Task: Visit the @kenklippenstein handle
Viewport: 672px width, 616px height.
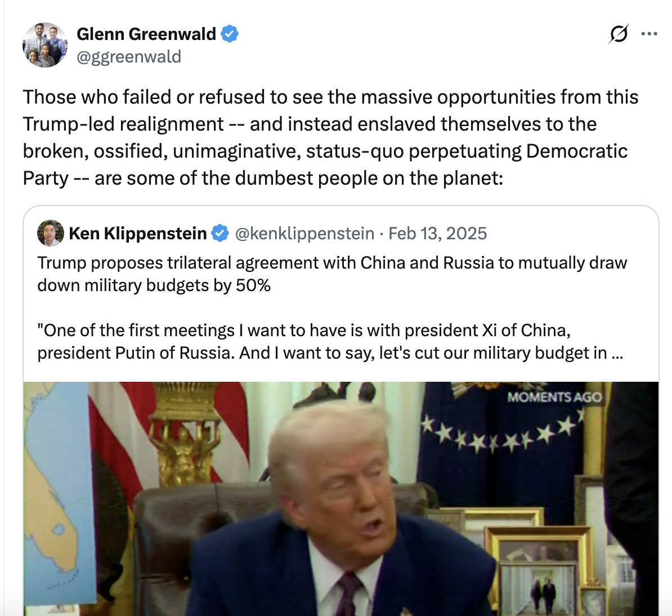Action: pyautogui.click(x=304, y=234)
